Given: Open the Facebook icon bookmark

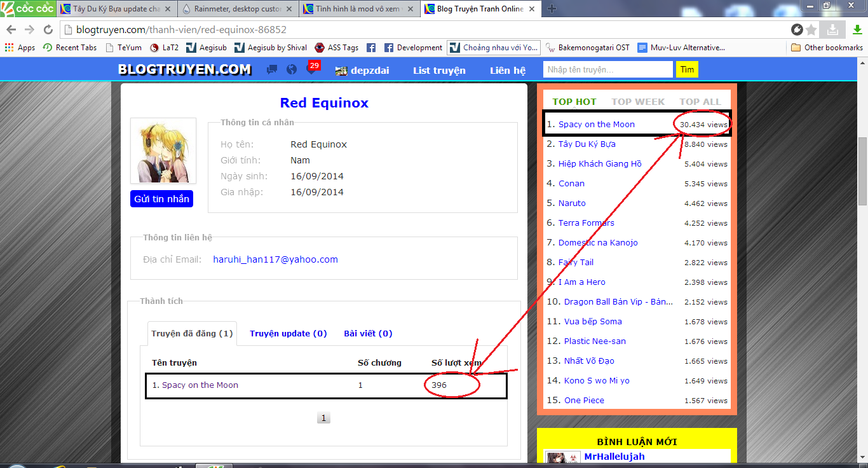Looking at the screenshot, I should point(371,48).
